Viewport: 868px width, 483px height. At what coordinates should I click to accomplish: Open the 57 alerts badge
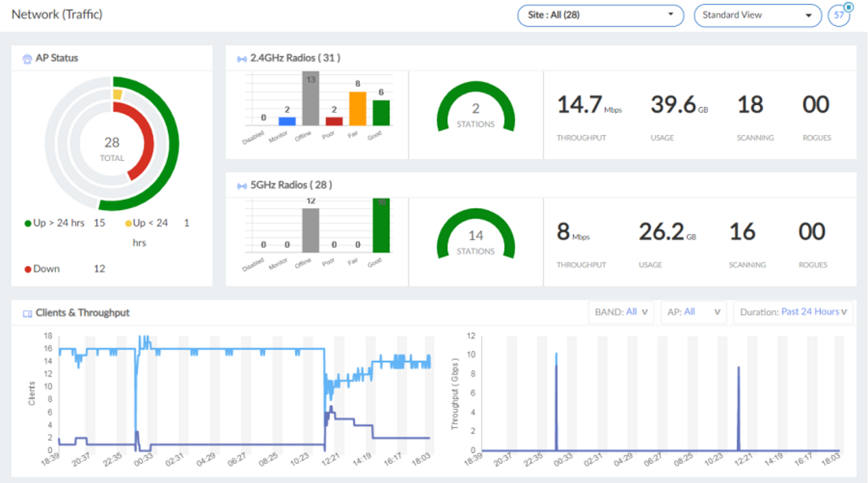[840, 15]
